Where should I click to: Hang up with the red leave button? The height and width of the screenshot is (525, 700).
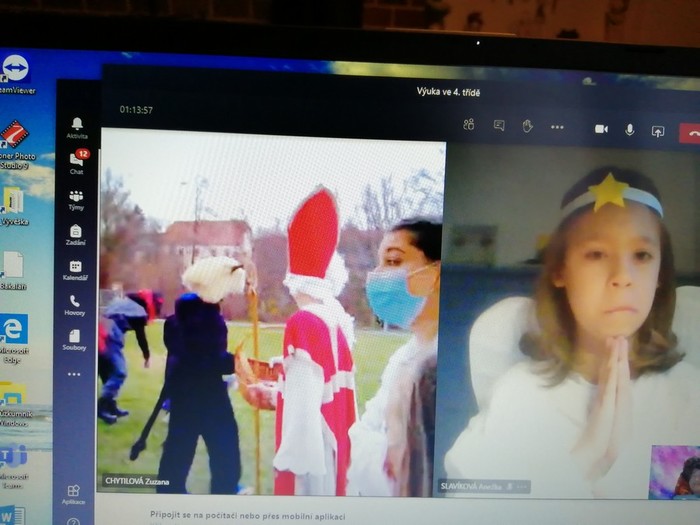[689, 133]
